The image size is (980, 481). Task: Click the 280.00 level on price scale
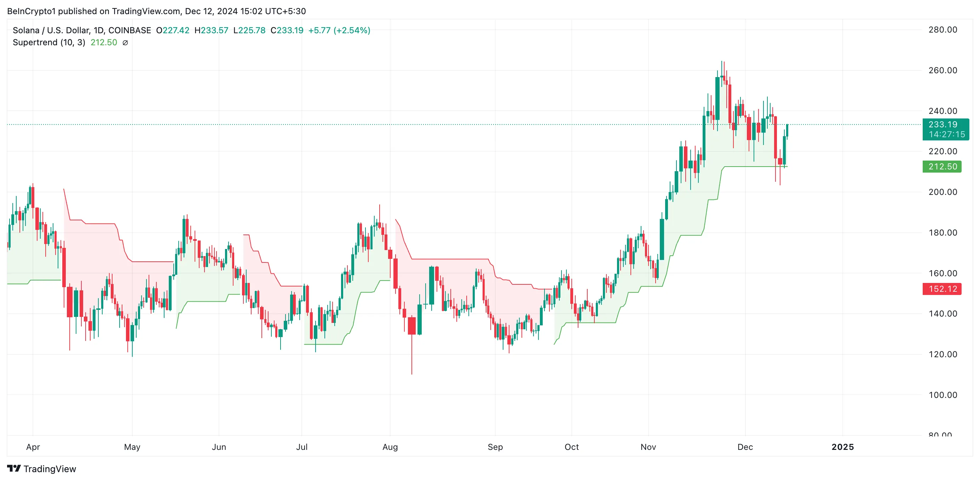pyautogui.click(x=943, y=30)
